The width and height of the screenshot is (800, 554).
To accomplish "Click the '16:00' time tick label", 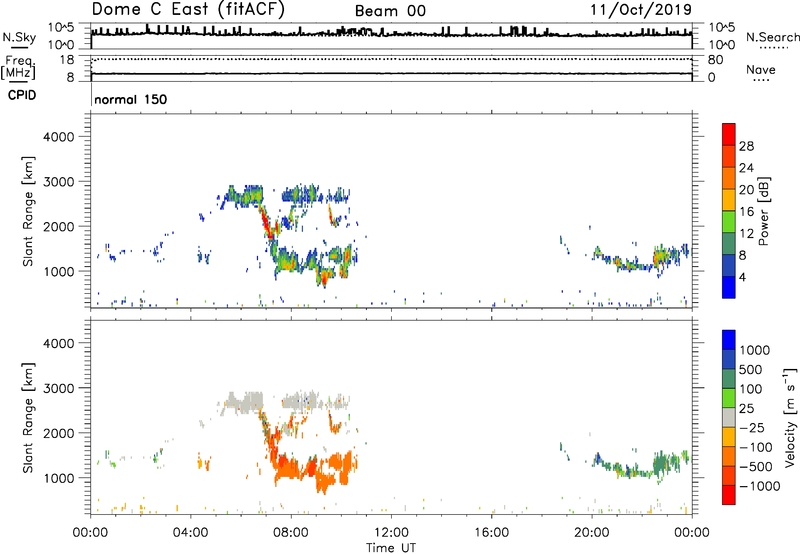I will click(x=491, y=533).
